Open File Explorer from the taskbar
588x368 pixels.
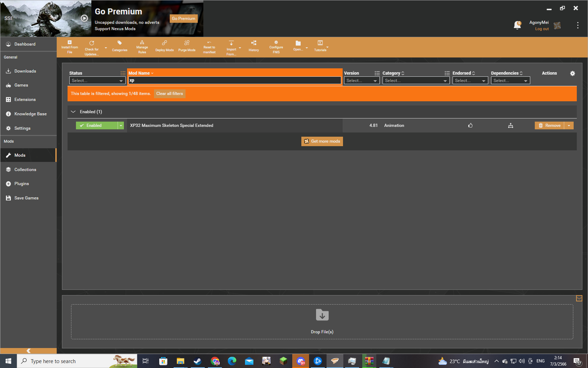(180, 361)
